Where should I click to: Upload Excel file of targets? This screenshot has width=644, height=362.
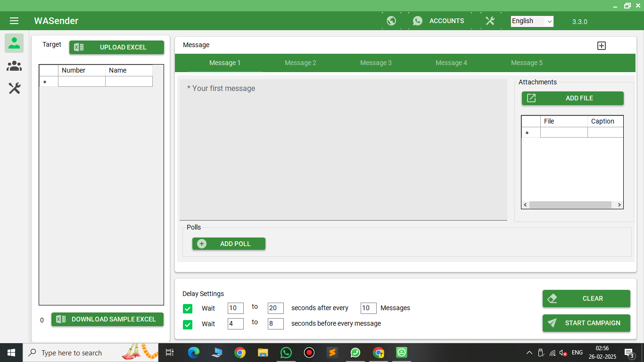point(116,47)
